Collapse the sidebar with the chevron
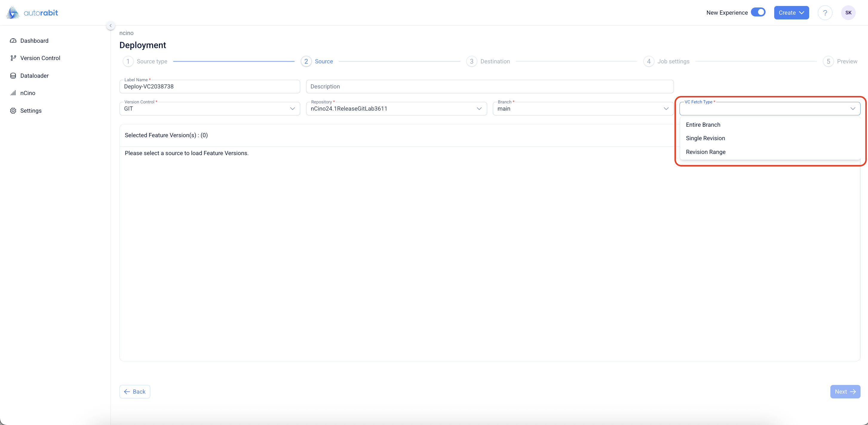 click(111, 26)
